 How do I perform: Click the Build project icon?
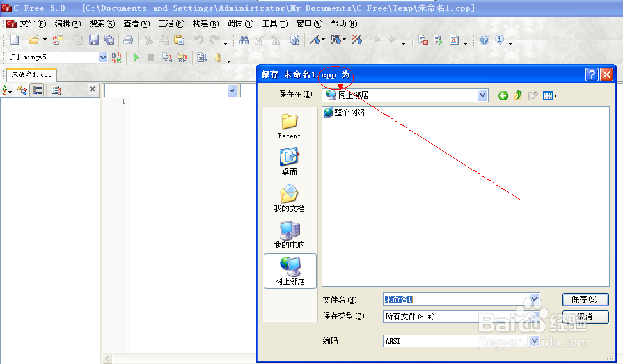coord(183,58)
